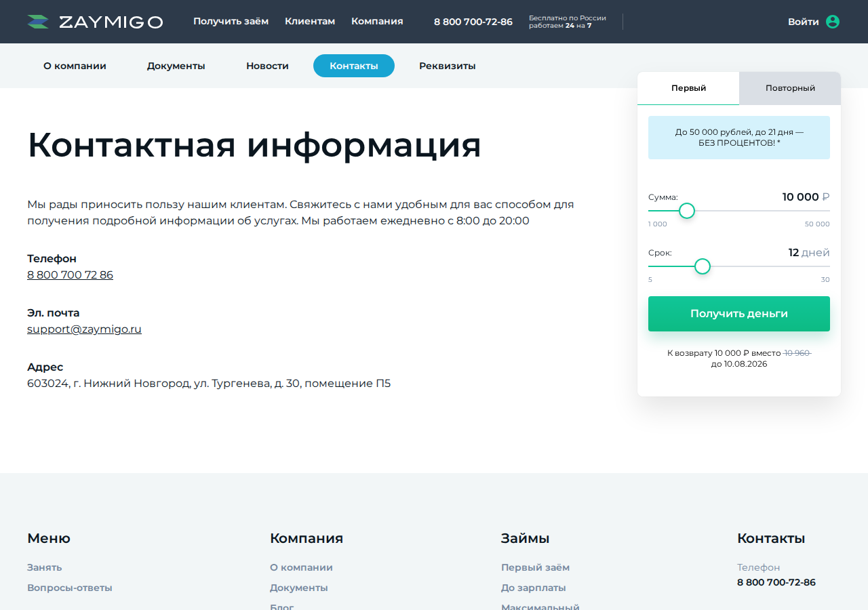Click the user profile icon next to Войти
868x610 pixels.
coord(833,22)
